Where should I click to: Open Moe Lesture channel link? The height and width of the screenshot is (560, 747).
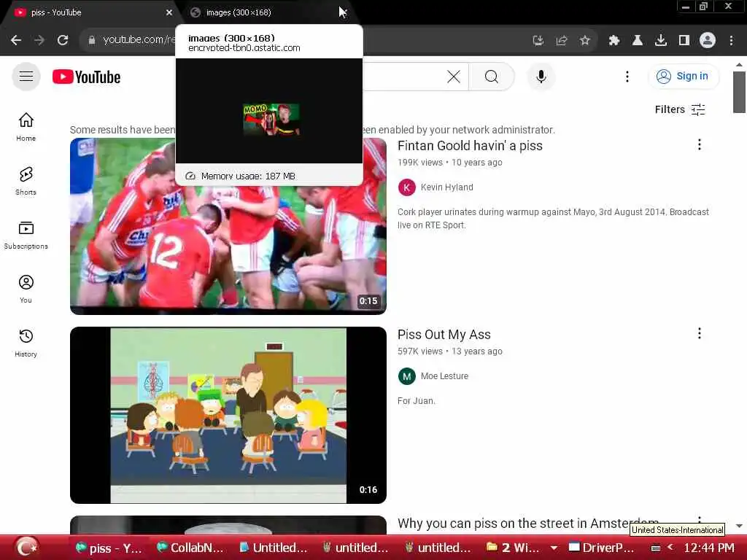(x=444, y=376)
